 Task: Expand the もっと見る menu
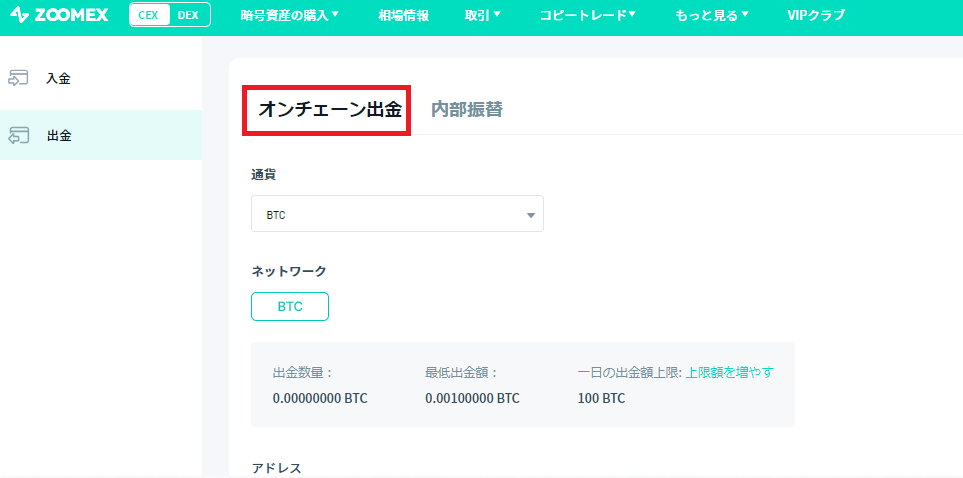click(712, 15)
